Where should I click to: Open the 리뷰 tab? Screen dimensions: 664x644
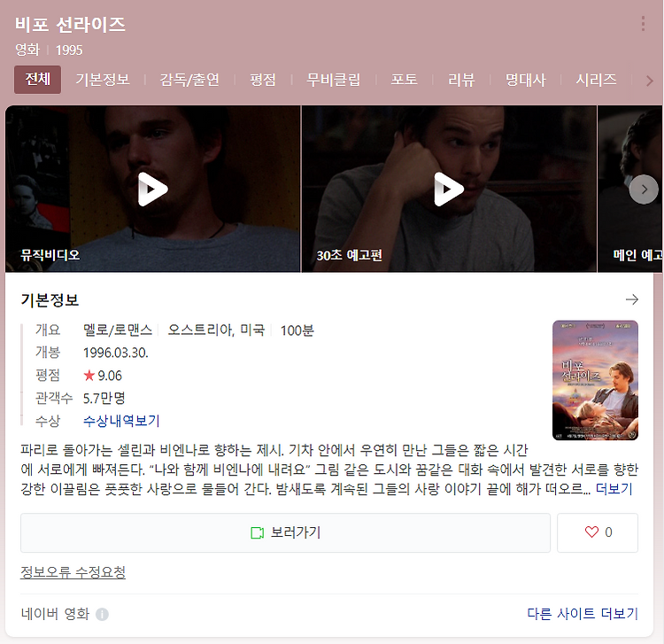(461, 80)
